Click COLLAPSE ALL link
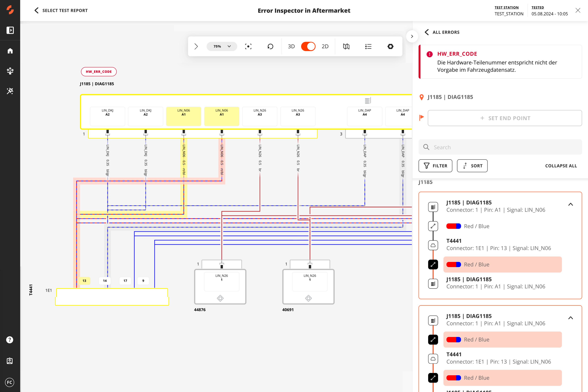The height and width of the screenshot is (392, 588). (x=561, y=166)
